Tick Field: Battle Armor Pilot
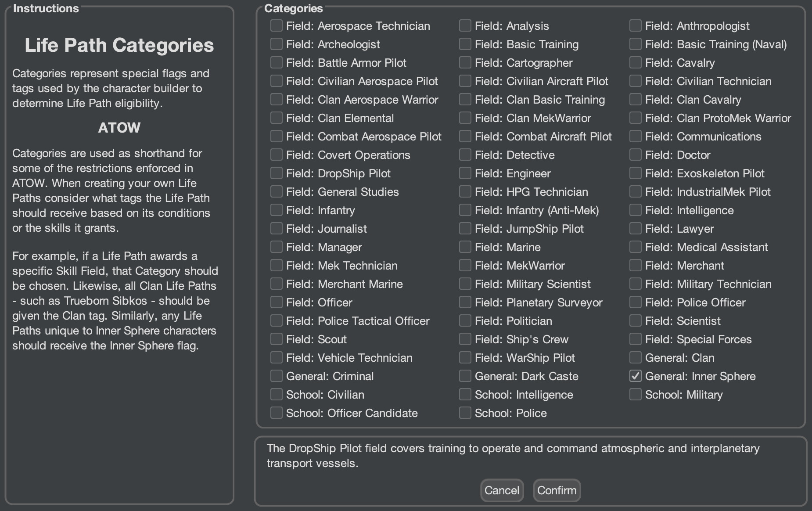The image size is (812, 511). point(277,63)
